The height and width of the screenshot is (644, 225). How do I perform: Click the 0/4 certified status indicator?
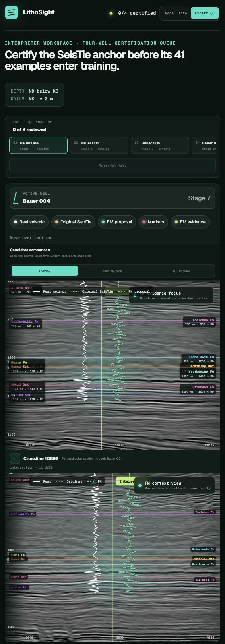pyautogui.click(x=133, y=13)
